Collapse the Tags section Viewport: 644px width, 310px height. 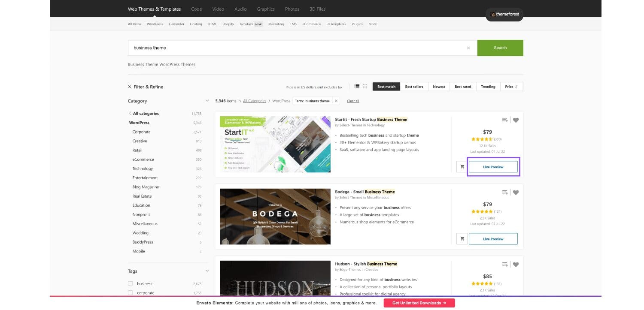(207, 271)
